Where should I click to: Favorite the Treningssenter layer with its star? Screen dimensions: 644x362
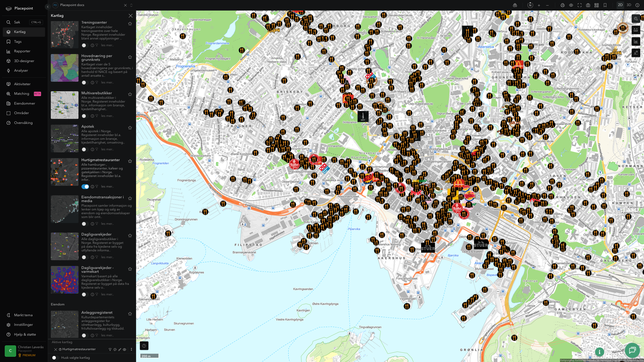[x=130, y=24]
